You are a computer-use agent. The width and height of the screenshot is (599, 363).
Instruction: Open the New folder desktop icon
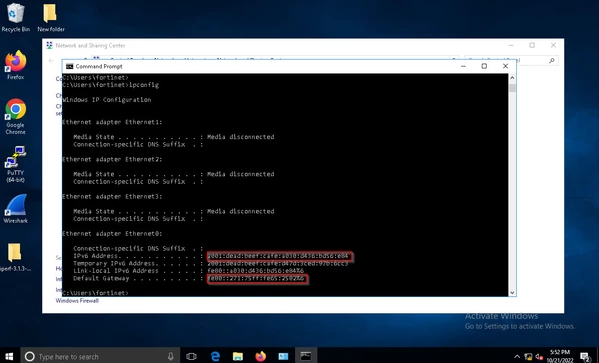[x=51, y=17]
